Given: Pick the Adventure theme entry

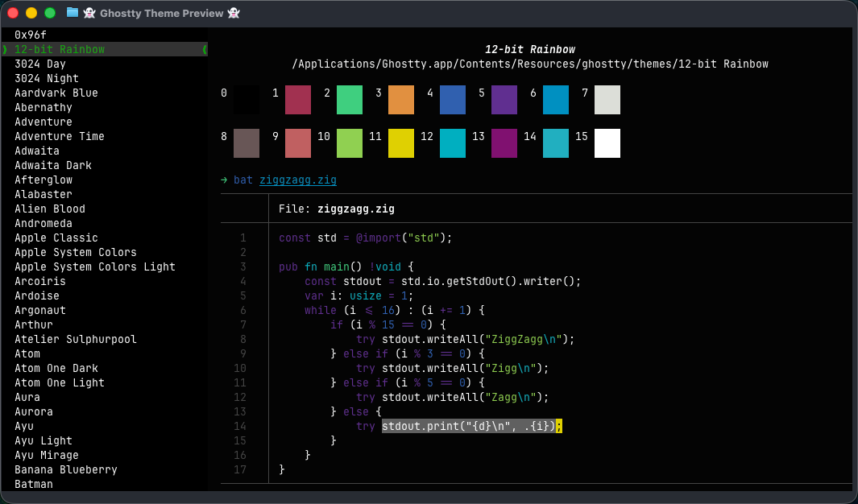Looking at the screenshot, I should tap(44, 122).
